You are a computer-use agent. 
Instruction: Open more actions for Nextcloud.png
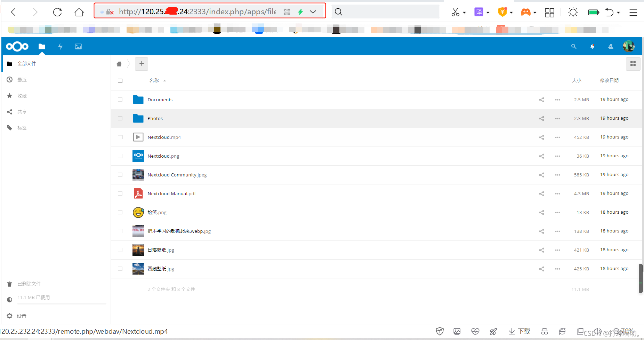tap(558, 156)
